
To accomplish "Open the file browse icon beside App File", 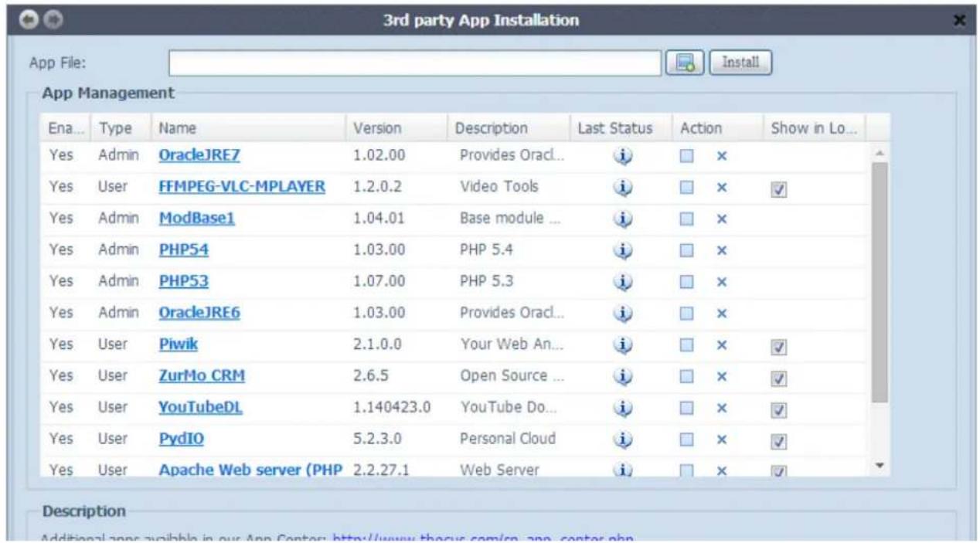I will click(x=684, y=63).
